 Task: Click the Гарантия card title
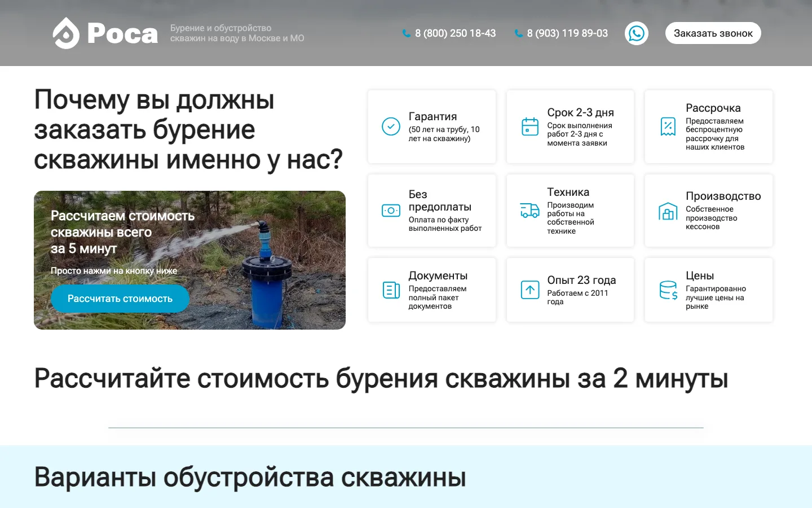pos(433,116)
